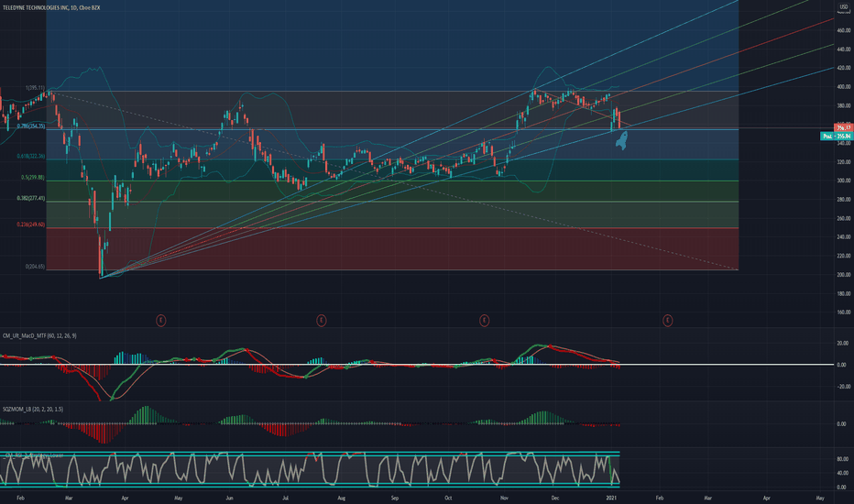Click the Jun label on the time axis
The height and width of the screenshot is (504, 854).
(x=229, y=498)
